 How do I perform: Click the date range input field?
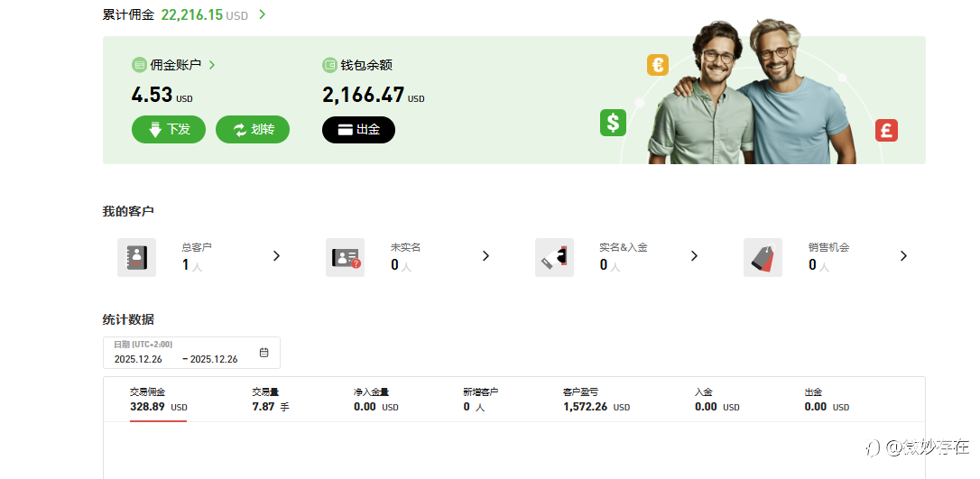pos(191,353)
